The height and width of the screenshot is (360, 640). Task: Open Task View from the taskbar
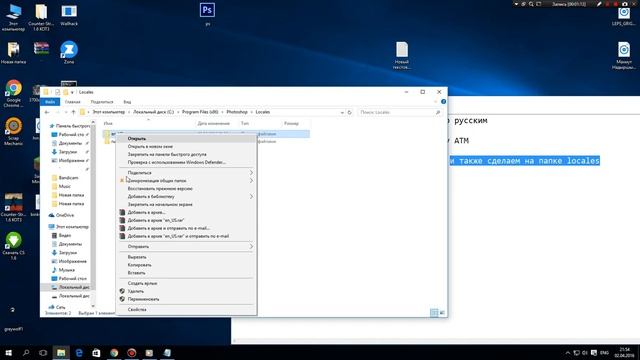[x=43, y=353]
